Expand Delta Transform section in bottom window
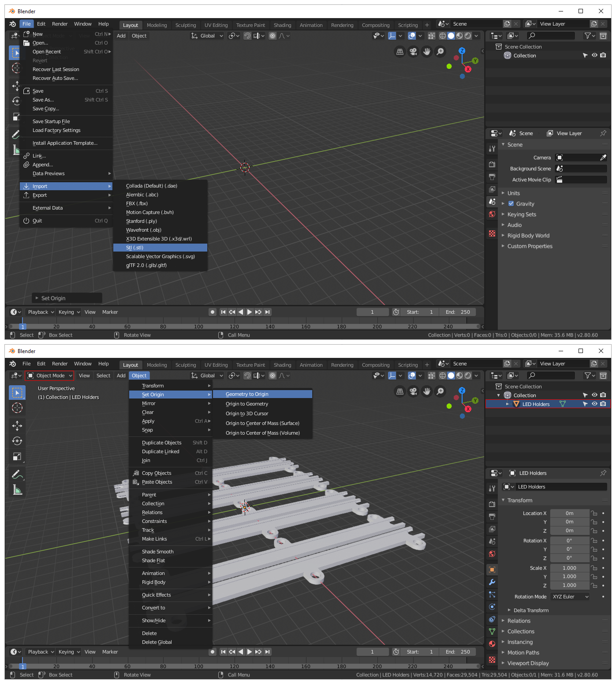Image resolution: width=616 pixels, height=684 pixels. (x=531, y=610)
